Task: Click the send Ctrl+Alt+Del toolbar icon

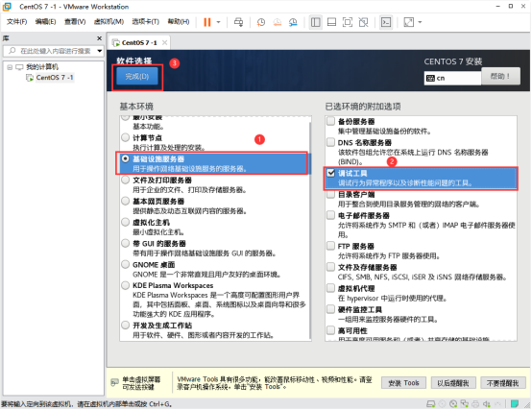Action: pos(238,22)
